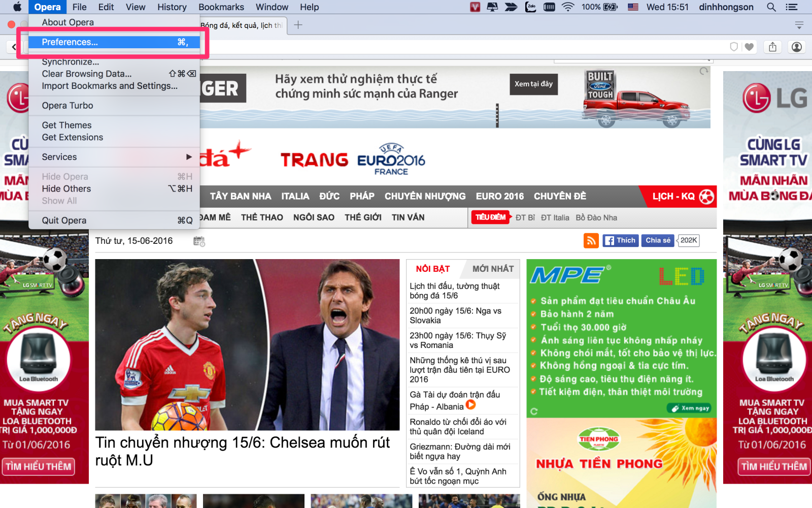Click ĐT Italia hot topic link
The height and width of the screenshot is (508, 812).
555,217
